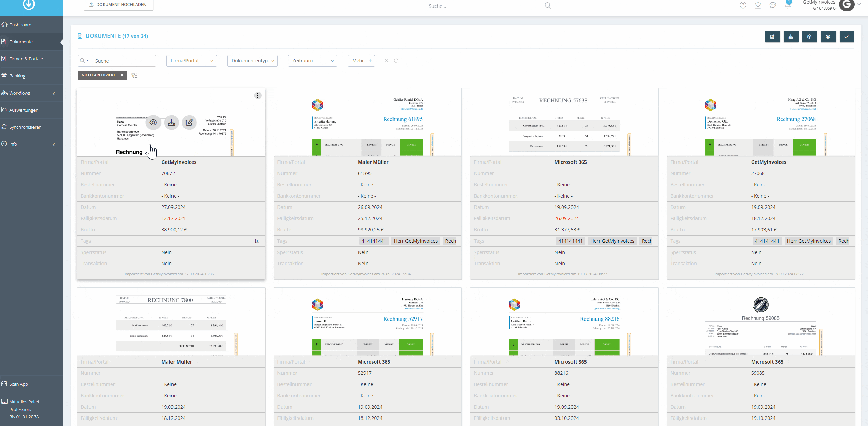Click the edit icon in documents header
The image size is (868, 426).
(772, 37)
